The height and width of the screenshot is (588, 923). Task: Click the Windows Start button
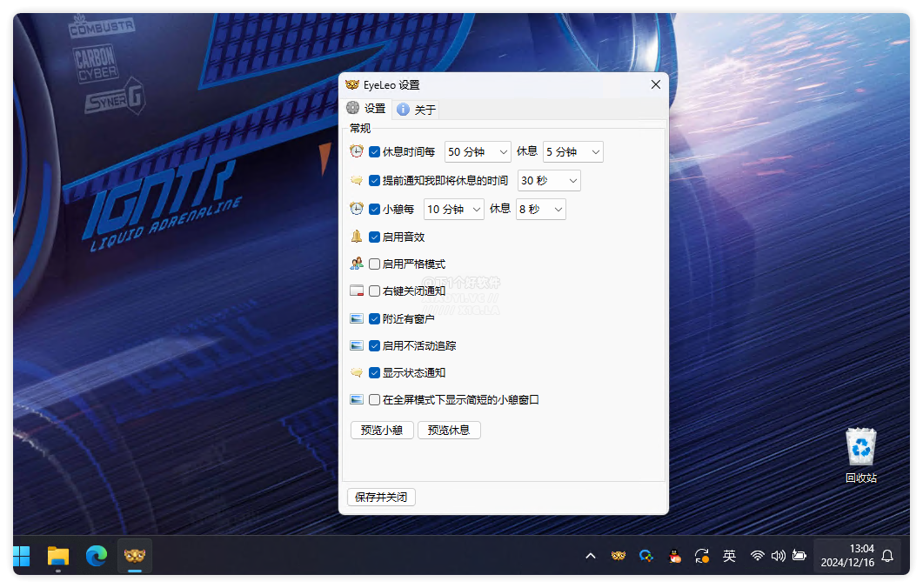pyautogui.click(x=22, y=556)
